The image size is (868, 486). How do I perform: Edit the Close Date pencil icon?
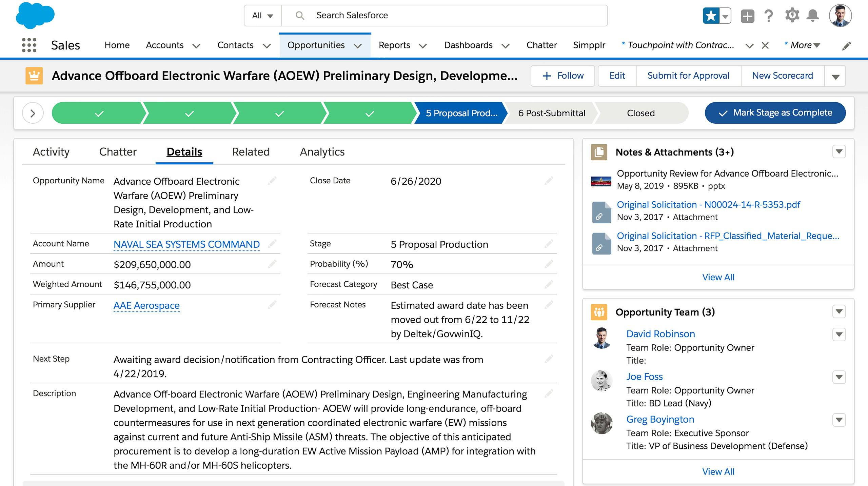tap(549, 181)
